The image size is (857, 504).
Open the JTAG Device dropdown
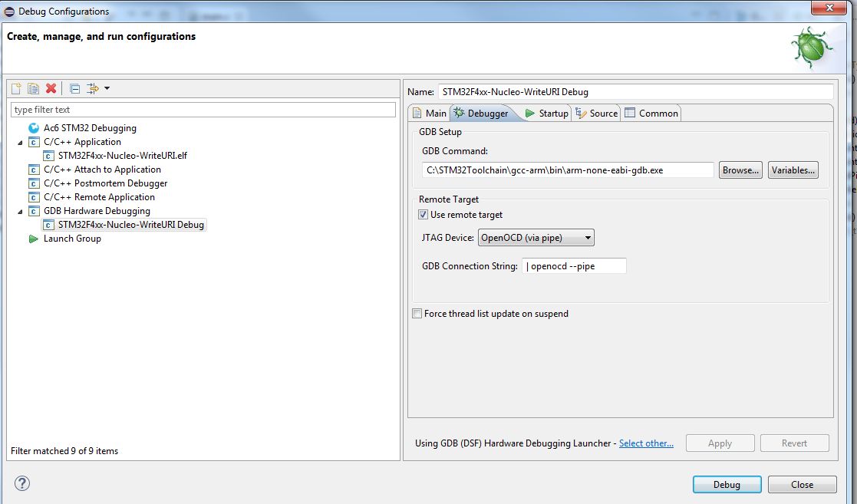pyautogui.click(x=536, y=238)
